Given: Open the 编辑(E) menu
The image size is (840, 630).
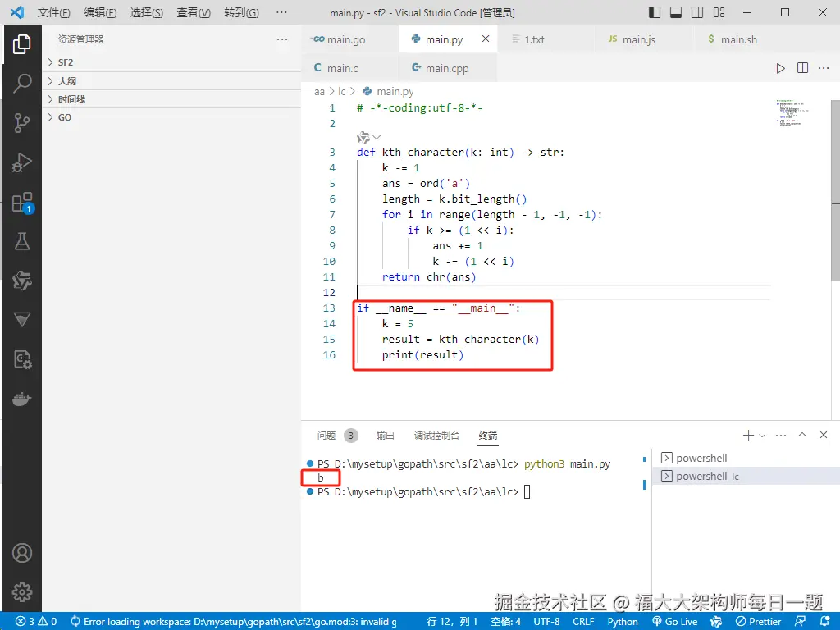Looking at the screenshot, I should coord(100,12).
